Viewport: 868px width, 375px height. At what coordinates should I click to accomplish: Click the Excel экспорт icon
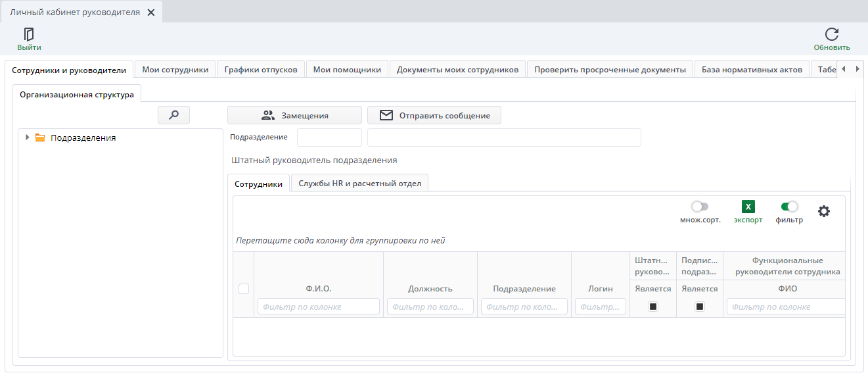tap(748, 207)
